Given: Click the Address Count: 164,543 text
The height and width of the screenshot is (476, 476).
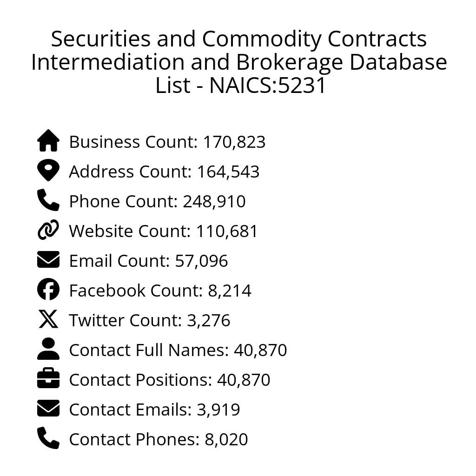Looking at the screenshot, I should pos(164,172).
